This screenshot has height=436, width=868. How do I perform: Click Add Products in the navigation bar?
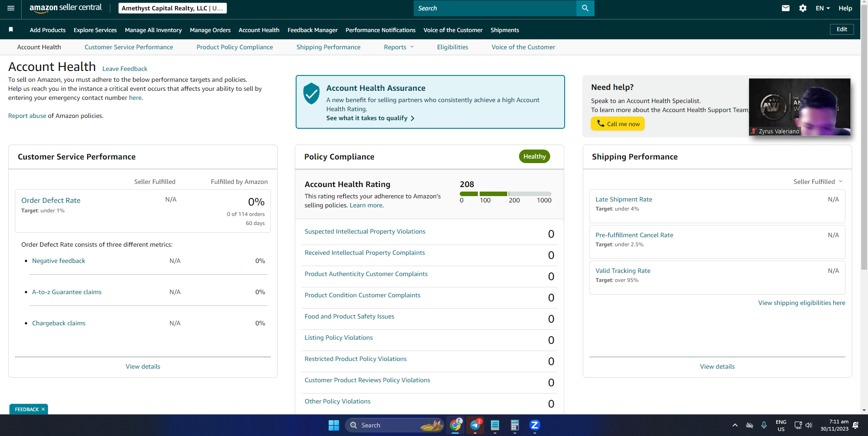(x=47, y=30)
